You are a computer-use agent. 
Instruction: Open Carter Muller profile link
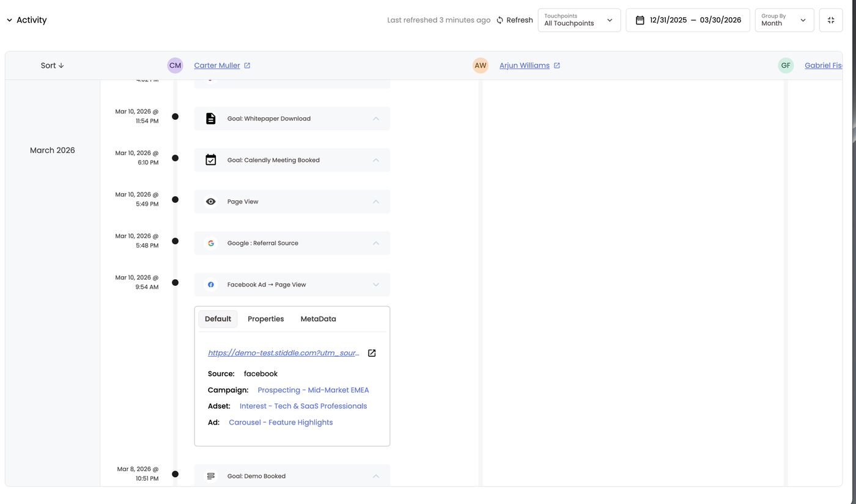tap(217, 65)
